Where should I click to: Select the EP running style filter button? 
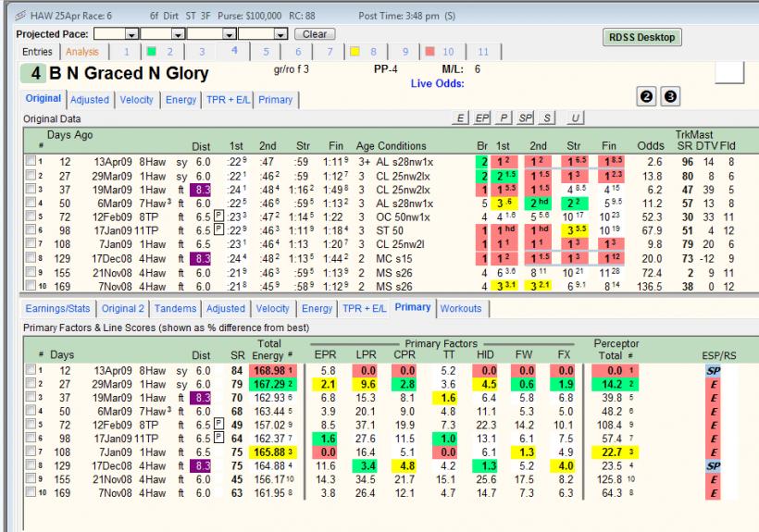482,118
